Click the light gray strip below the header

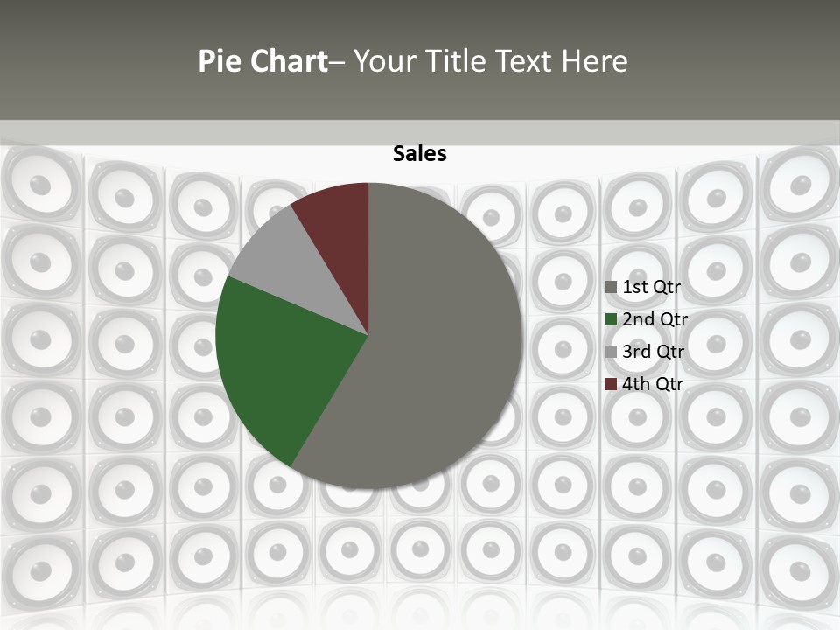420,132
